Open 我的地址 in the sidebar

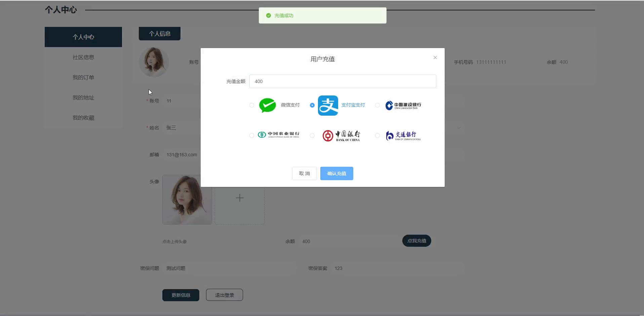click(x=83, y=97)
